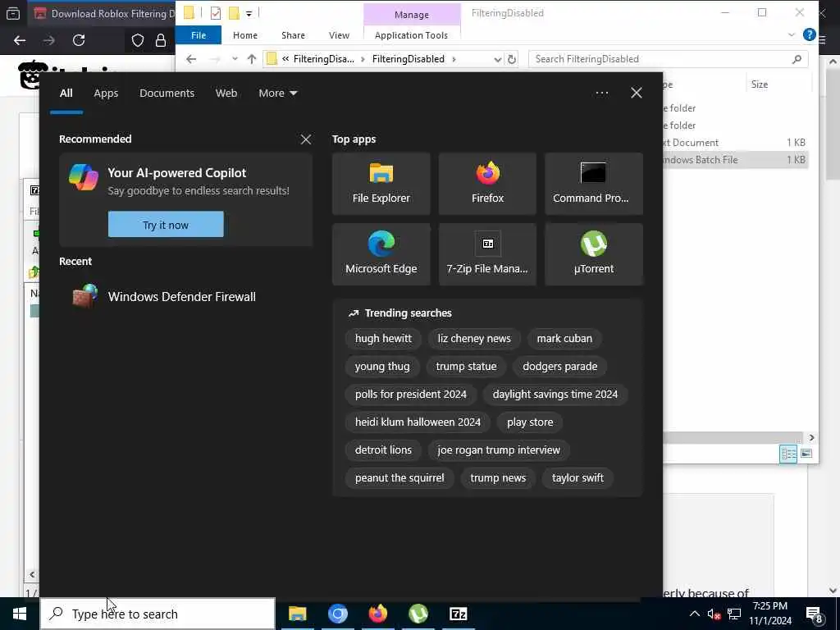Viewport: 840px width, 630px height.
Task: Open the Windows Start menu
Action: click(x=20, y=614)
